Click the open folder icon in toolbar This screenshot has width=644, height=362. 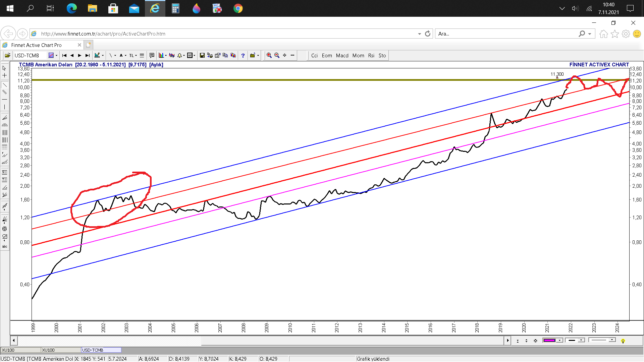click(7, 55)
